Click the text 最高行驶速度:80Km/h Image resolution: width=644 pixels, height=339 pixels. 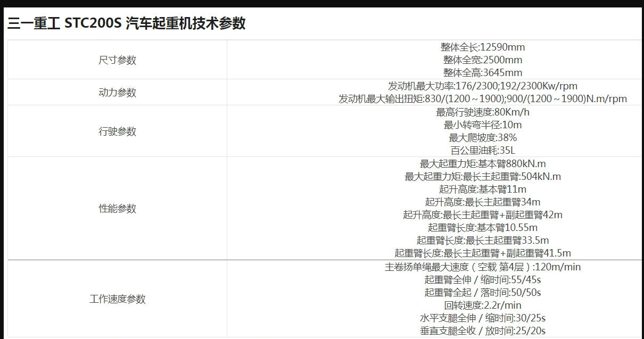pos(483,112)
